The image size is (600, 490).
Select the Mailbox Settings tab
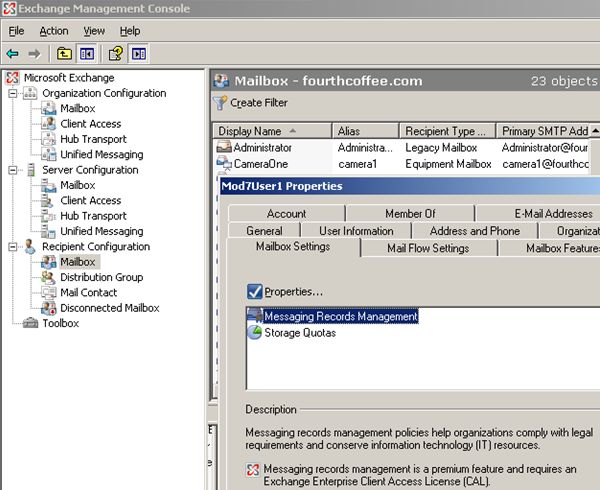point(293,247)
